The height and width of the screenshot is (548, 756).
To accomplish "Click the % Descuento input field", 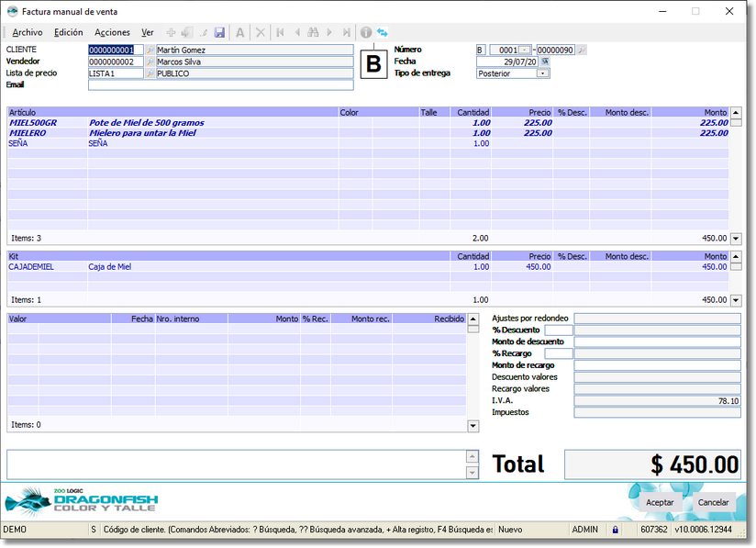I will point(558,330).
